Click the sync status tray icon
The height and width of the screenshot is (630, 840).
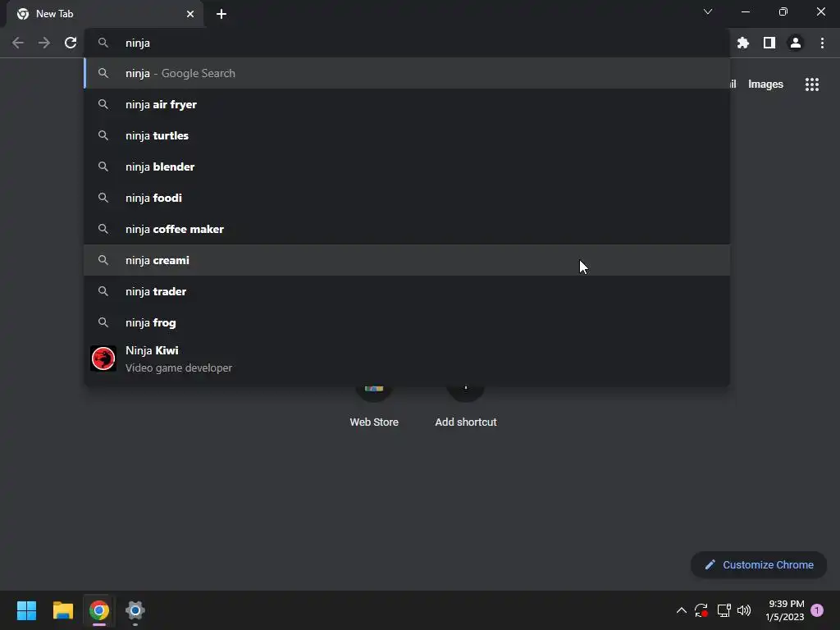701,610
